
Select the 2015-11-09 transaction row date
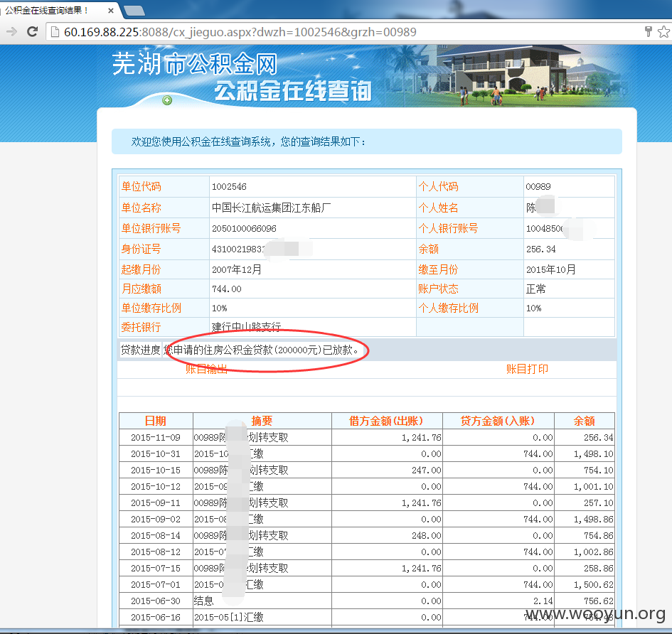tap(156, 437)
